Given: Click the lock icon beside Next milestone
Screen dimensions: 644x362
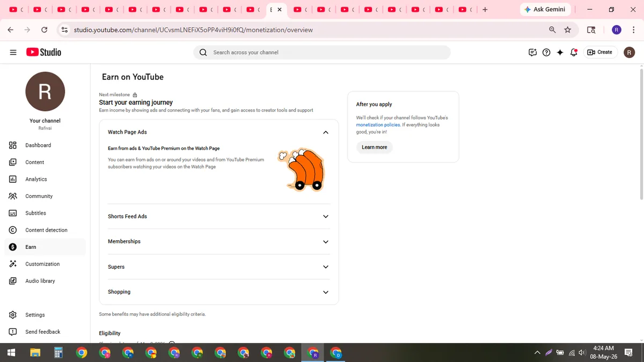Looking at the screenshot, I should (x=135, y=95).
